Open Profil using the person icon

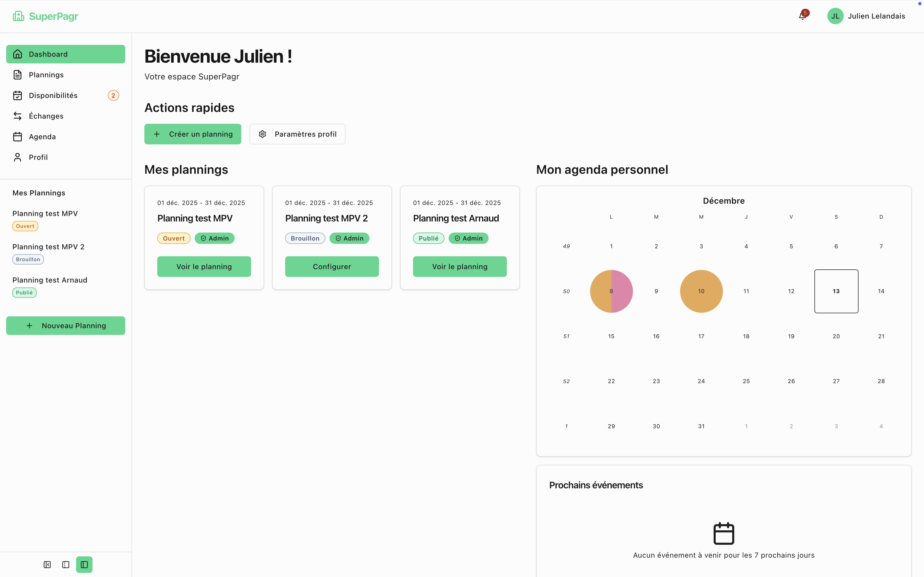pos(18,157)
